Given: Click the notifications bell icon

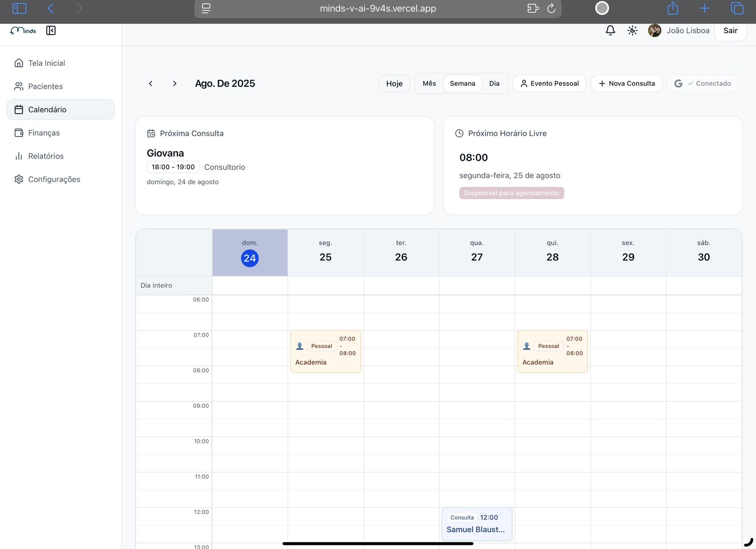Looking at the screenshot, I should 610,30.
